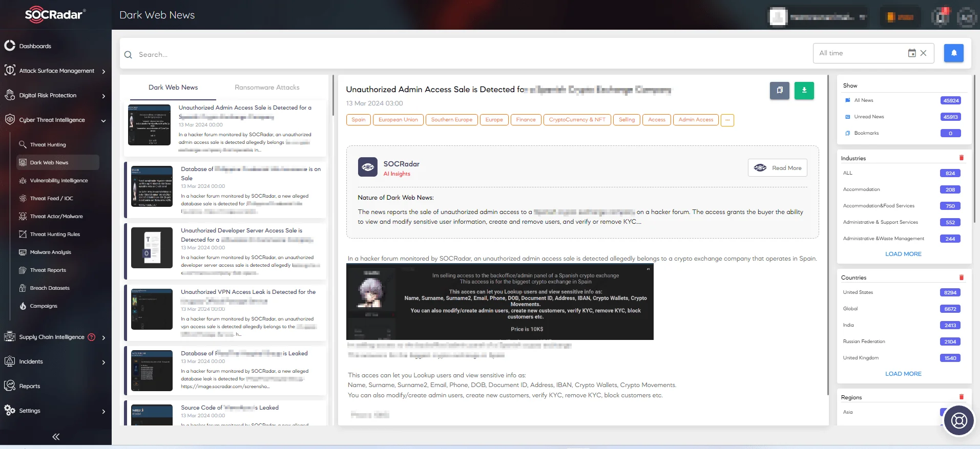Load more industries

coord(903,254)
